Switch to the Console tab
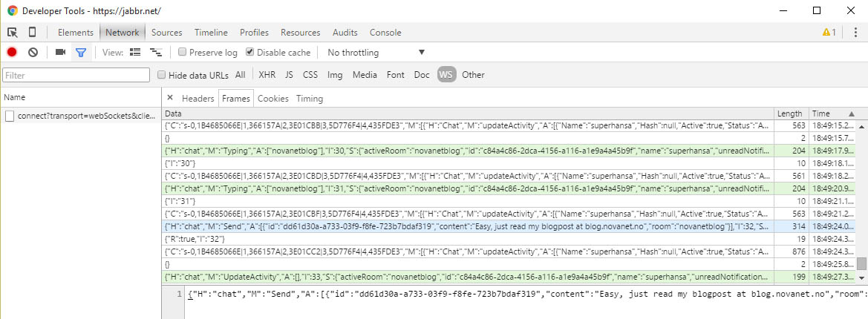The width and height of the screenshot is (868, 319). [x=385, y=33]
